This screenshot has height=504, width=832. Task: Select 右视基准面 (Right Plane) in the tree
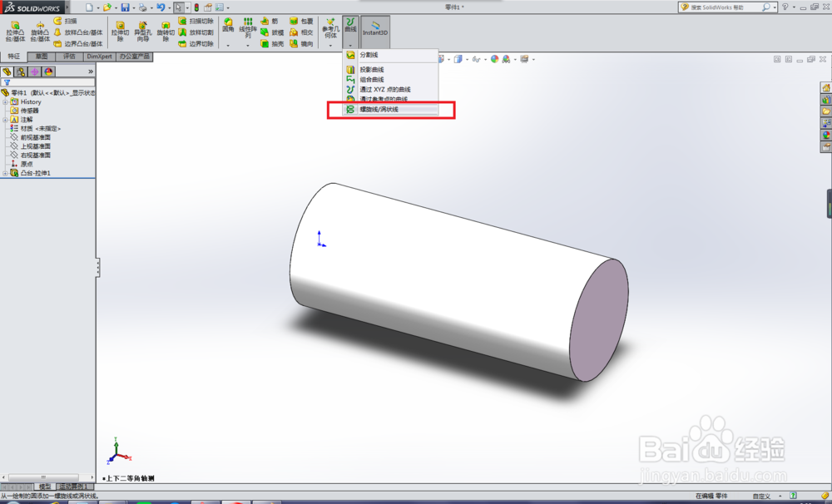pos(31,156)
